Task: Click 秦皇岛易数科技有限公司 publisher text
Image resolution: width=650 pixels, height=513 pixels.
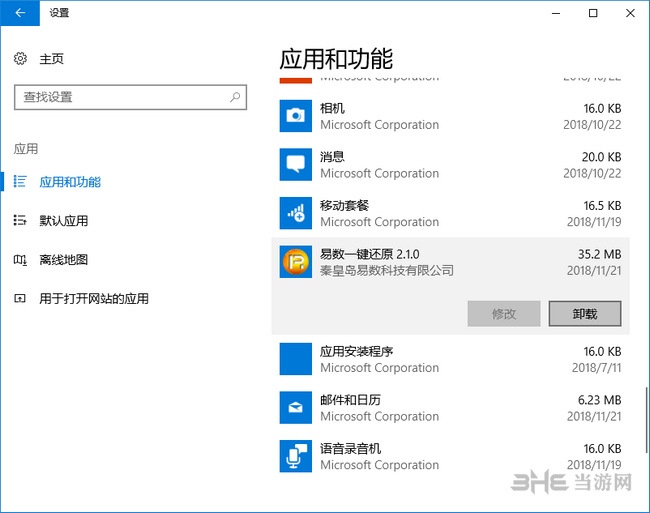Action: click(x=386, y=270)
